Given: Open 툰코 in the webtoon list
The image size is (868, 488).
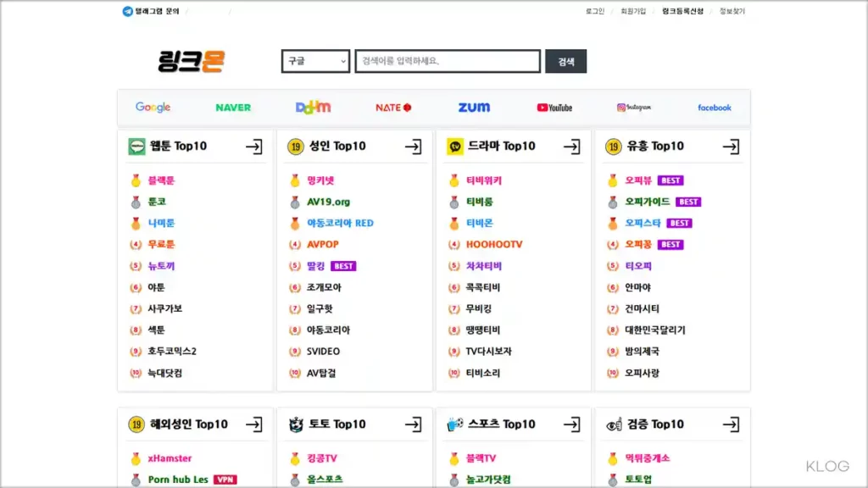Looking at the screenshot, I should (157, 202).
